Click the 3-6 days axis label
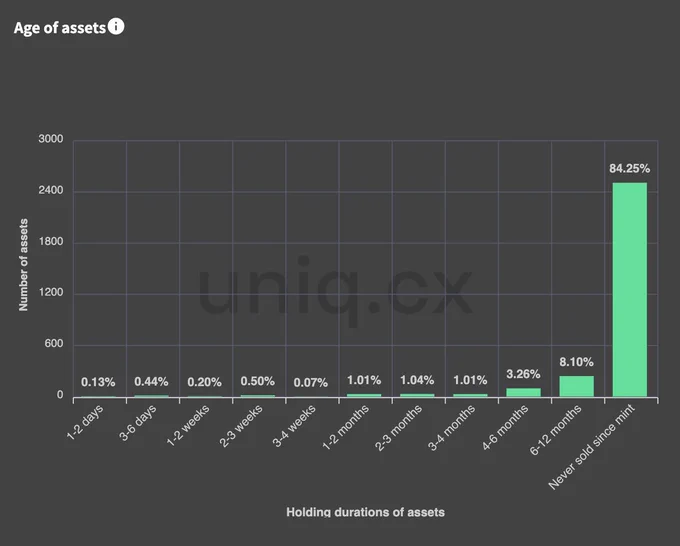Image resolution: width=680 pixels, height=546 pixels. coord(138,423)
